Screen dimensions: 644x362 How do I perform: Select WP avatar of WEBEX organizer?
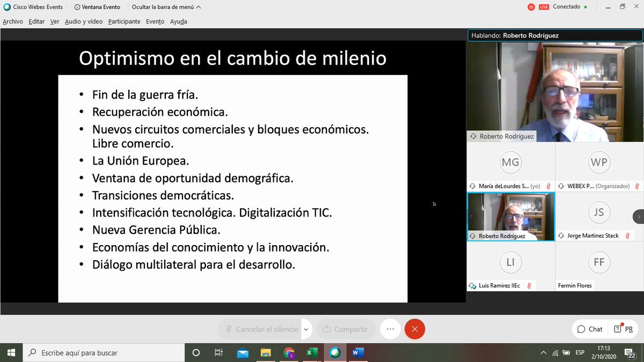(x=599, y=161)
